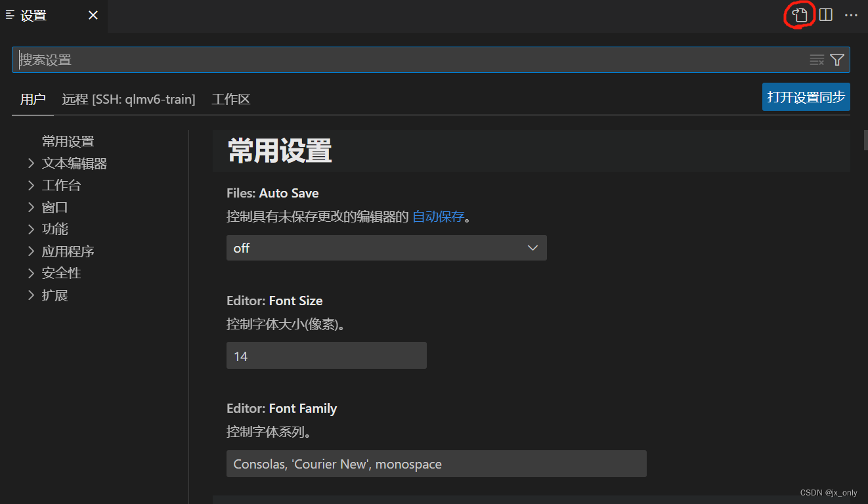Click the Files: Auto Save setting title
The height and width of the screenshot is (504, 868).
pos(272,193)
